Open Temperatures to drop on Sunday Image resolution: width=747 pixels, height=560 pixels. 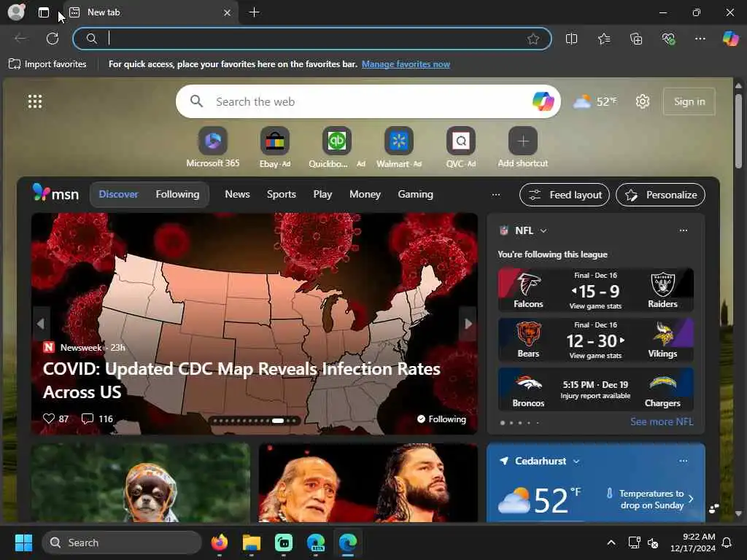click(x=651, y=499)
